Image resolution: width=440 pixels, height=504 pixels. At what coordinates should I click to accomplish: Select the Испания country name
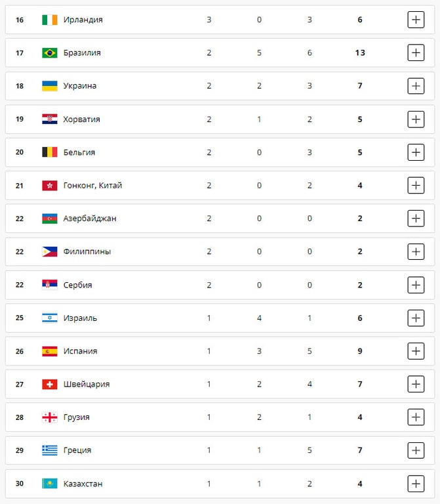80,351
